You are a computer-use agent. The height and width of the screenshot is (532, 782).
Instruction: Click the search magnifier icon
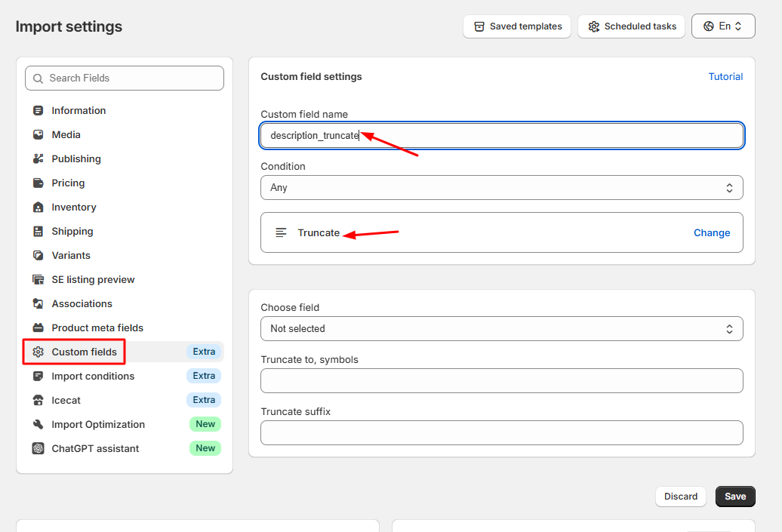pos(38,78)
